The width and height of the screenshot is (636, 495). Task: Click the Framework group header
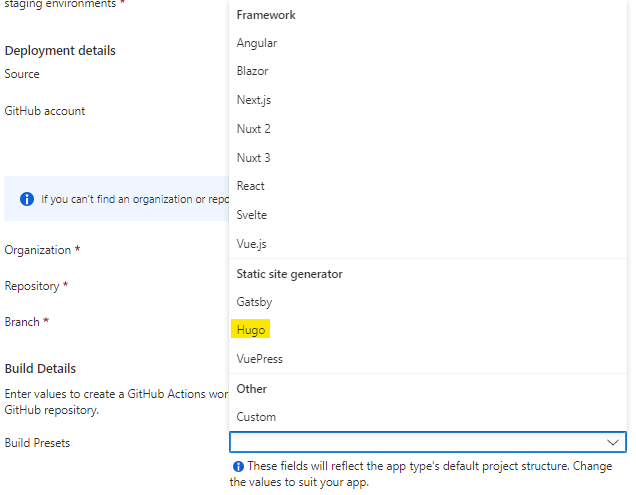pos(266,15)
